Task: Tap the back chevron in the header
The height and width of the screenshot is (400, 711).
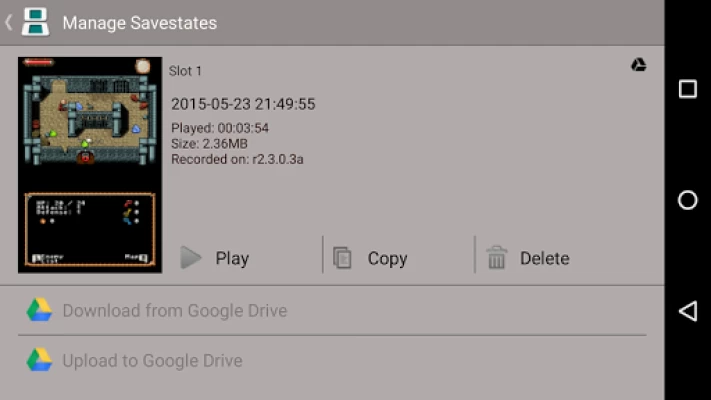Action: pos(9,23)
